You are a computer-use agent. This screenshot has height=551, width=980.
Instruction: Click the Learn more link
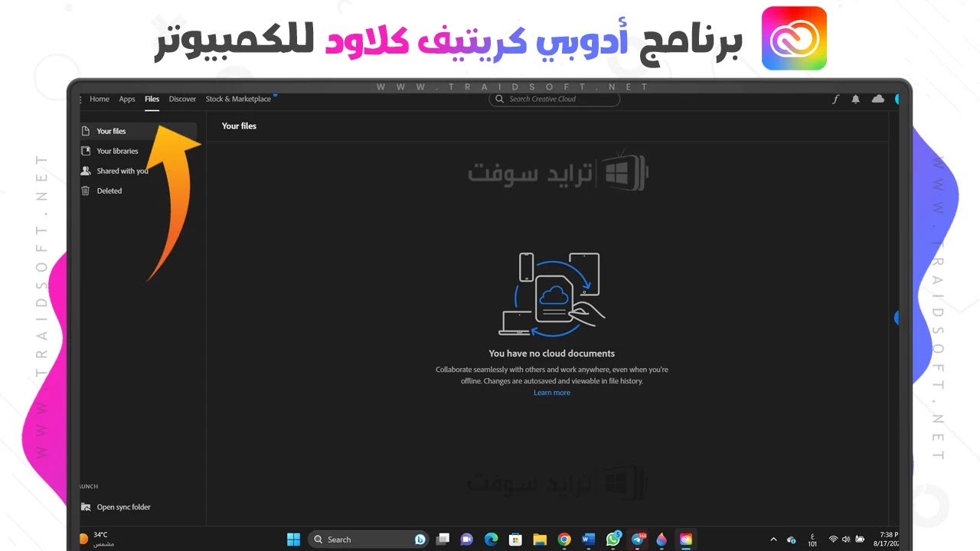(x=551, y=392)
